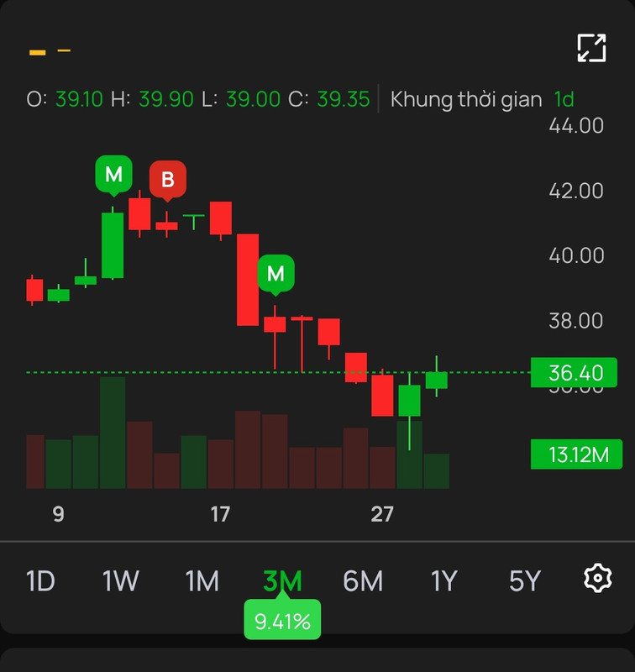Viewport: 635px width, 672px height.
Task: Click date label 17 on axis
Action: pos(220,514)
